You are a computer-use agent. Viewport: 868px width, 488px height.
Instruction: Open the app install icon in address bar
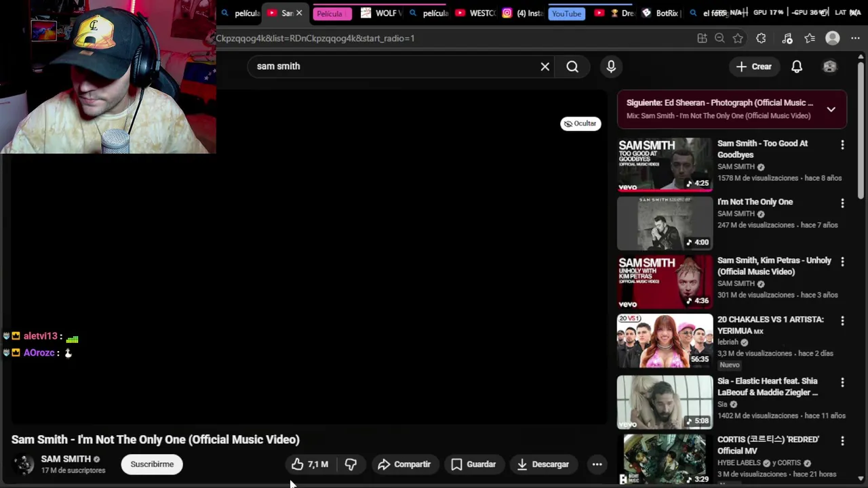[x=702, y=39]
